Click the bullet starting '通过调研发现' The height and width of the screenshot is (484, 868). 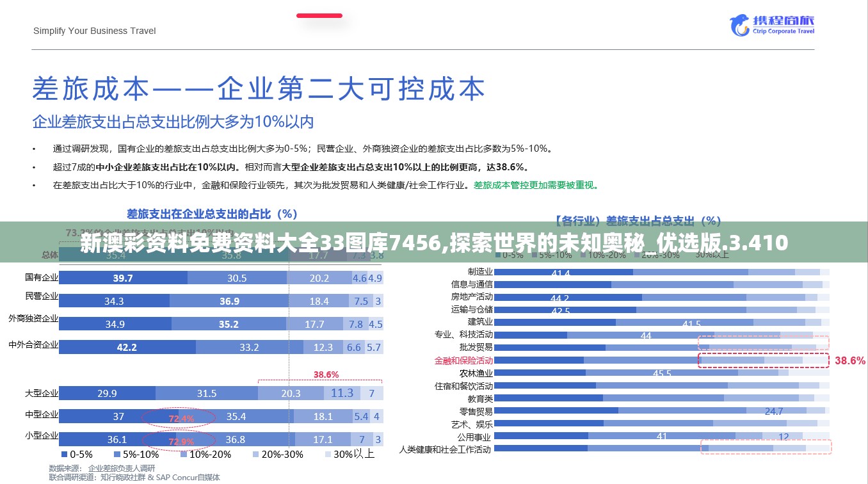(302, 149)
